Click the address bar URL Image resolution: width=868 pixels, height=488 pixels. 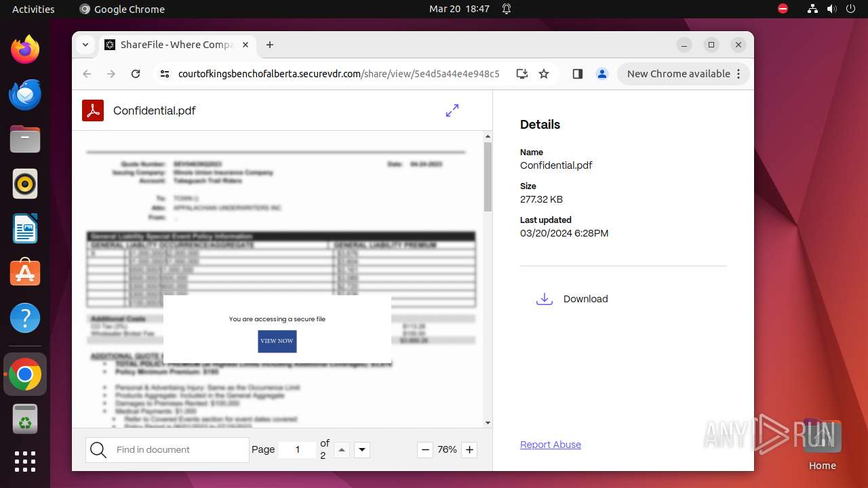tap(338, 74)
